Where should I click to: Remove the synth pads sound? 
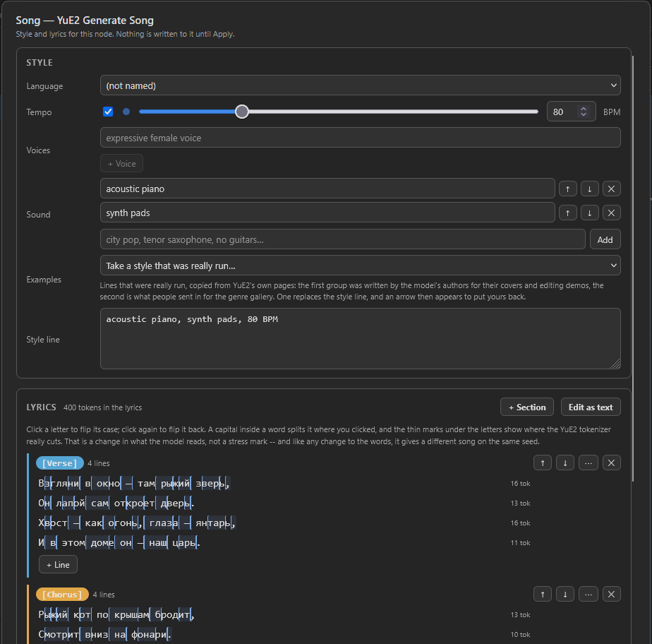click(x=611, y=213)
